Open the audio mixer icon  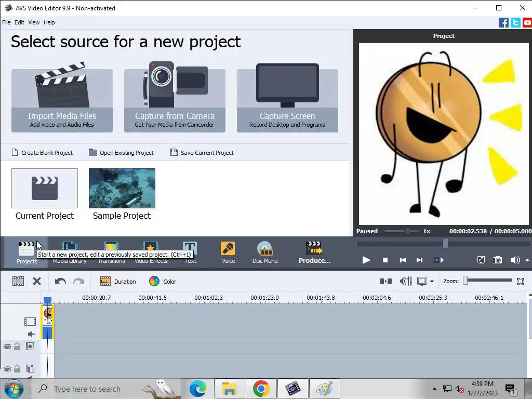[x=406, y=281]
